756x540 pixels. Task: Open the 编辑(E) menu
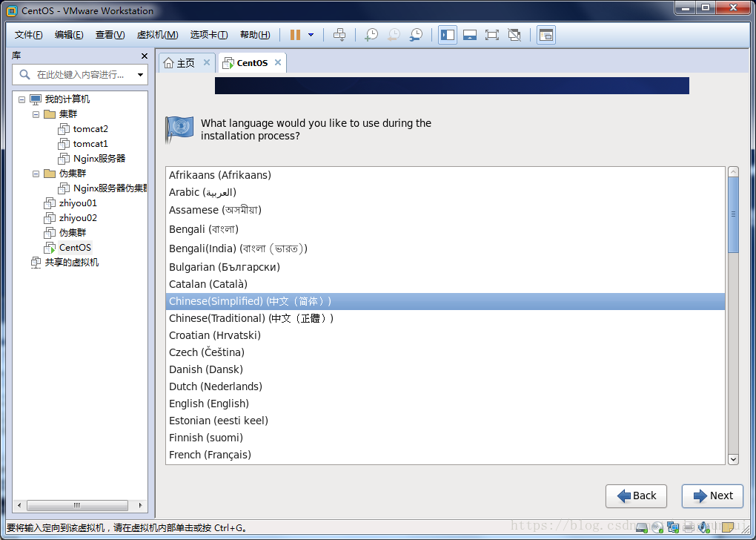tap(69, 35)
